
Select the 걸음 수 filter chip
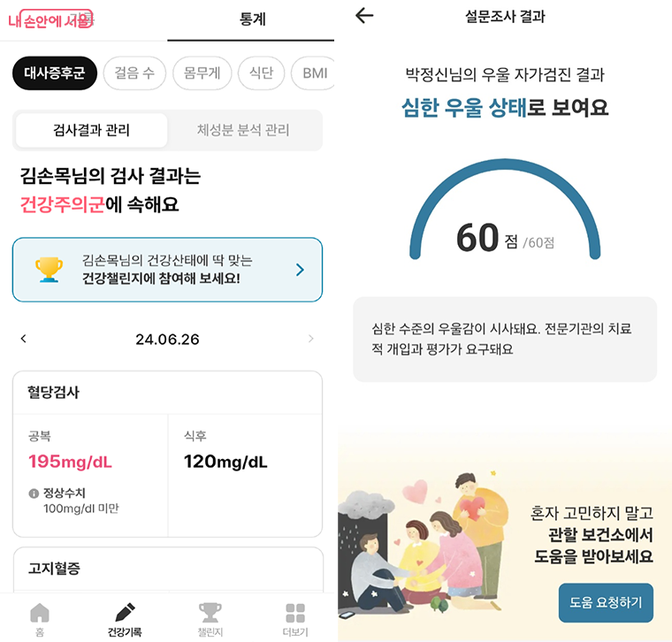pyautogui.click(x=134, y=73)
